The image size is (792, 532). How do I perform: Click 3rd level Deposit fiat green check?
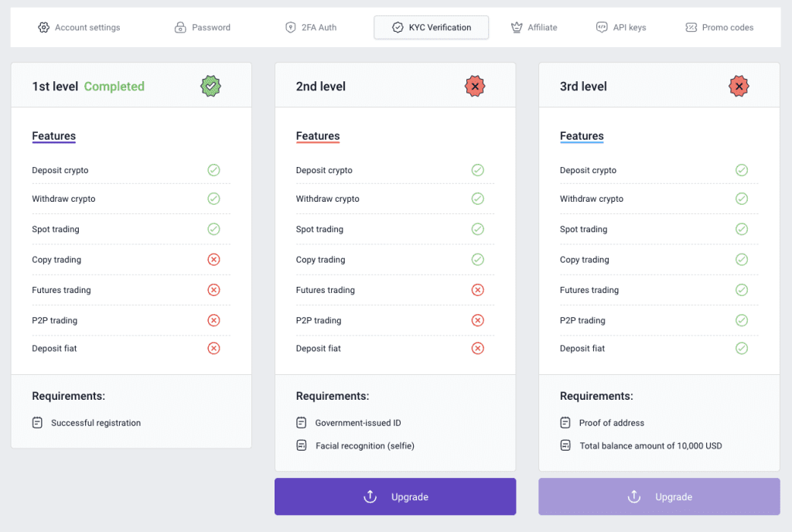741,349
